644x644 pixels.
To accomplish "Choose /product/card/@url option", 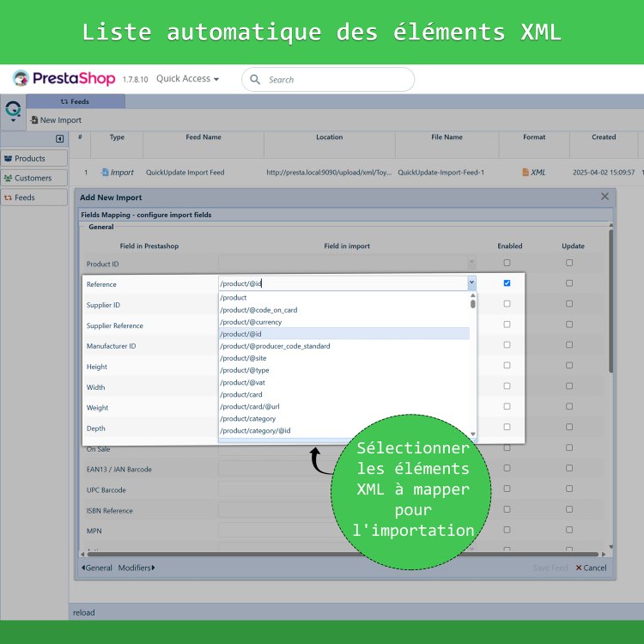I will point(344,407).
